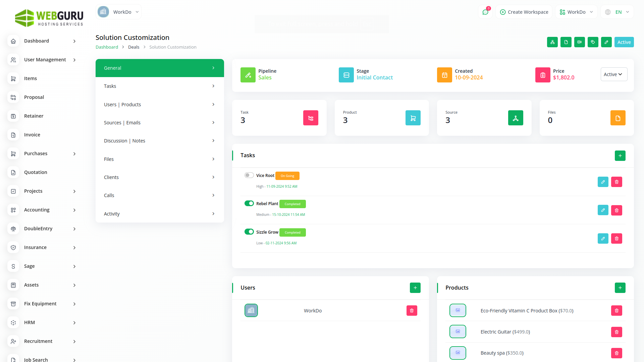
Task: Select the Invoice icon in the left sidebar
Action: [x=13, y=135]
